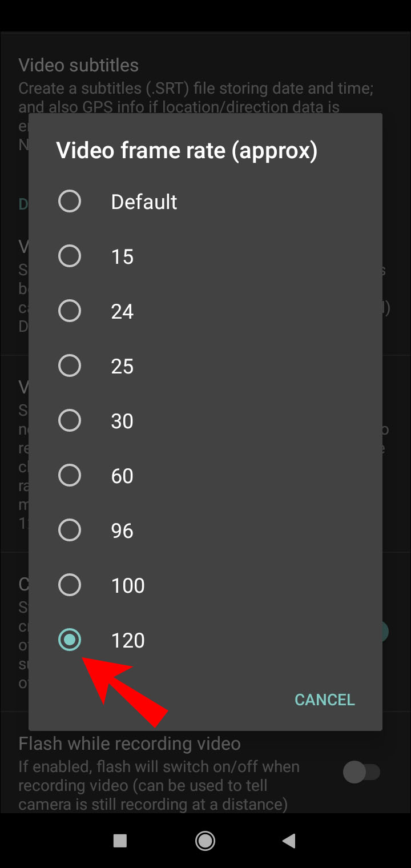
Task: Pick the 25 frame rate radio button
Action: click(x=70, y=366)
